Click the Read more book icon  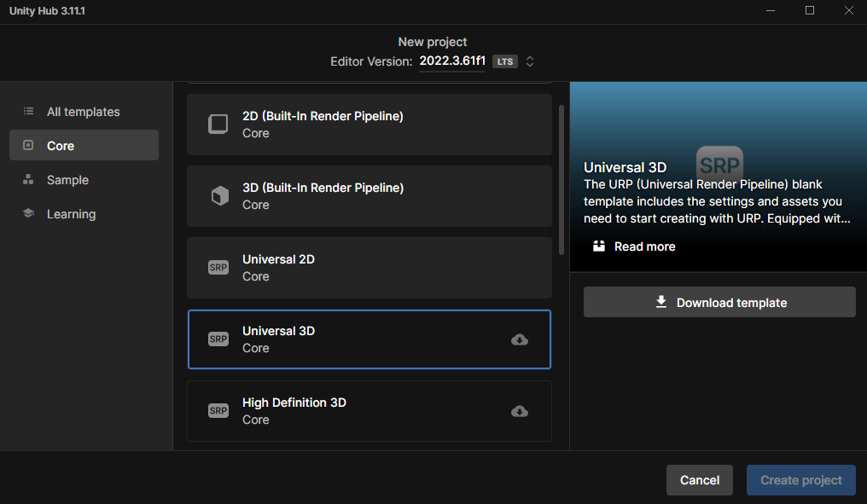[x=599, y=246]
